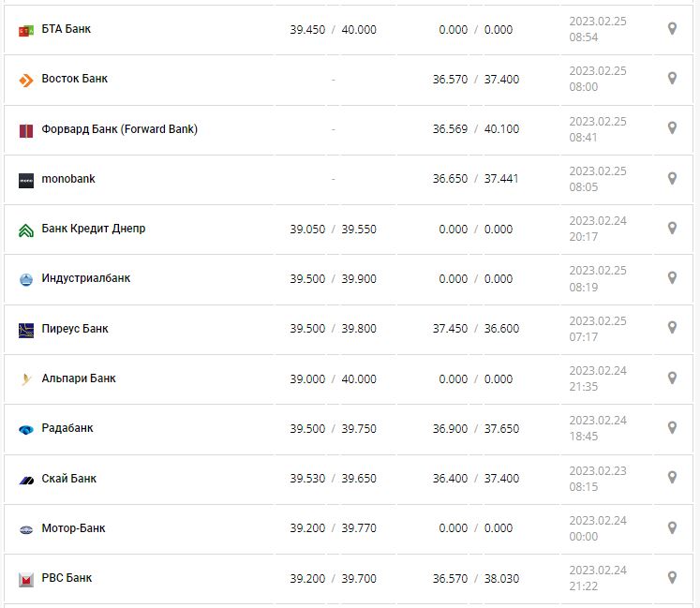This screenshot has width=700, height=608.
Task: Show location of Банк Кредит Днепр
Action: coord(672,229)
